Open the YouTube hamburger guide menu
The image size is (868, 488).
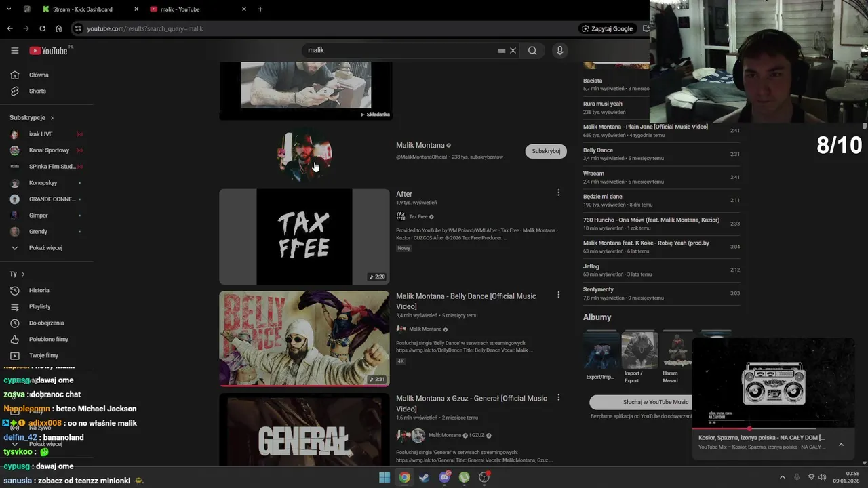(15, 50)
